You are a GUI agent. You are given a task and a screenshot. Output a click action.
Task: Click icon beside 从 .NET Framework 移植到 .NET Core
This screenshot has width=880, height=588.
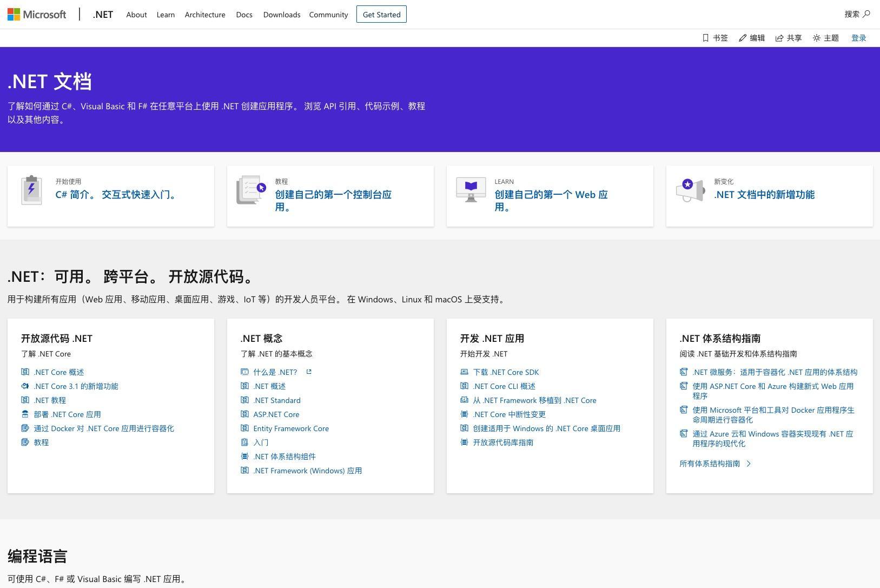click(x=464, y=400)
